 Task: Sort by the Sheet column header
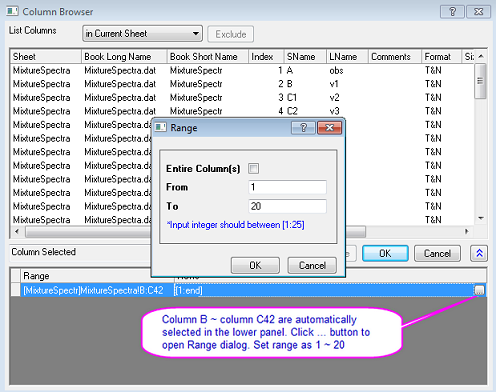click(x=46, y=57)
